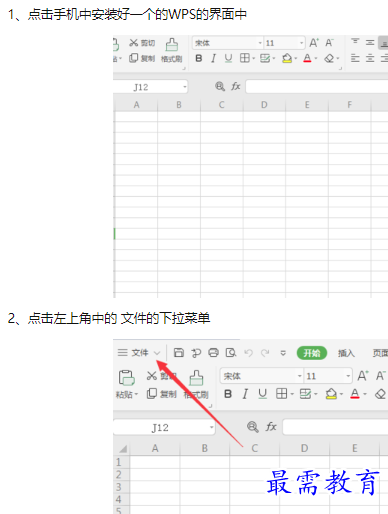Toggle Underline in the step 2 ribbon
The height and width of the screenshot is (514, 388).
pyautogui.click(x=263, y=394)
